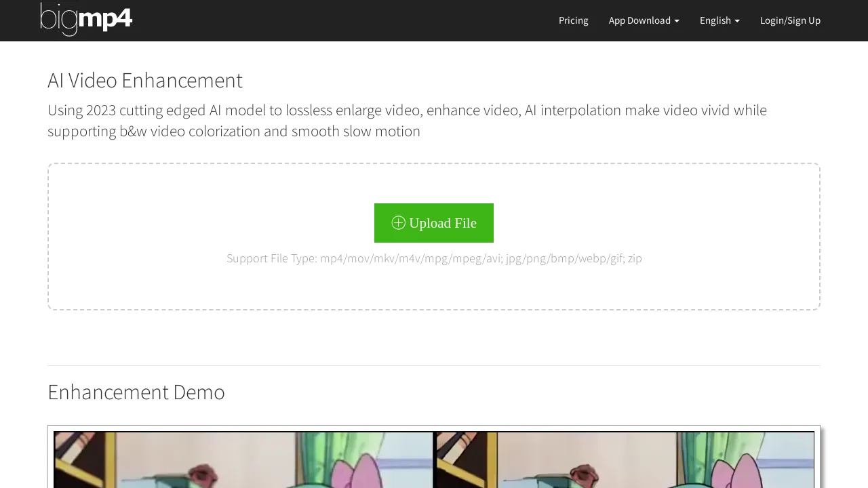Viewport: 868px width, 488px height.
Task: Click the AI Video Enhancement heading
Action: [x=145, y=80]
